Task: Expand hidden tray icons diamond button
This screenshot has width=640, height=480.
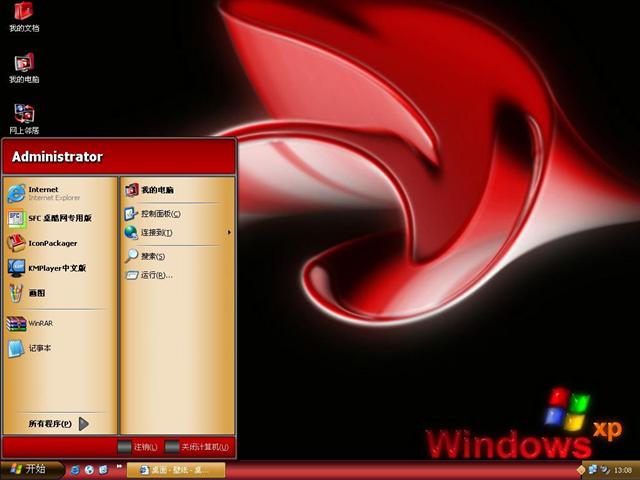Action: tap(580, 470)
